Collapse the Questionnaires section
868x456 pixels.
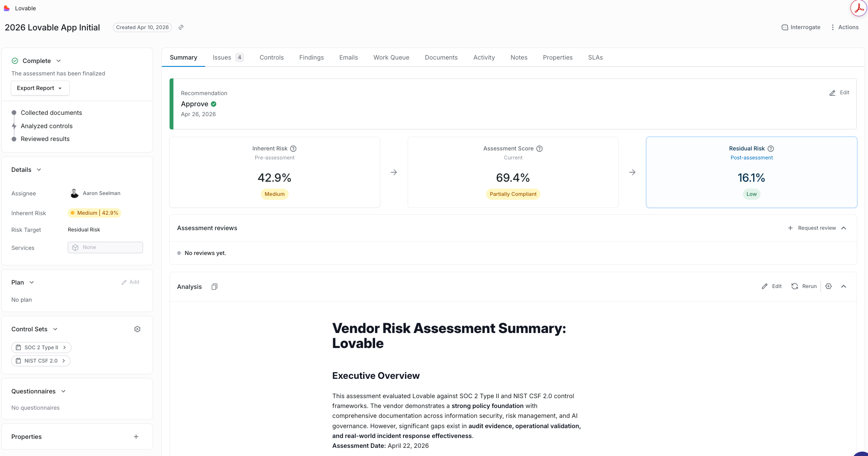coord(63,391)
